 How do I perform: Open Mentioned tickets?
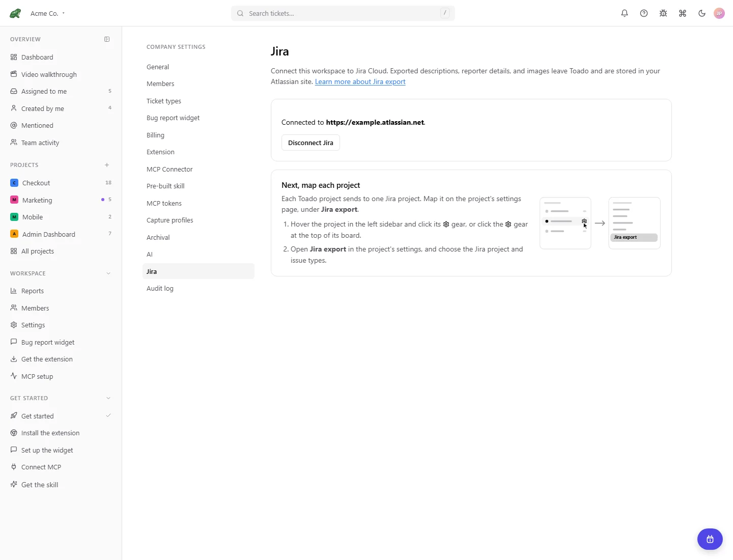[x=61, y=125]
